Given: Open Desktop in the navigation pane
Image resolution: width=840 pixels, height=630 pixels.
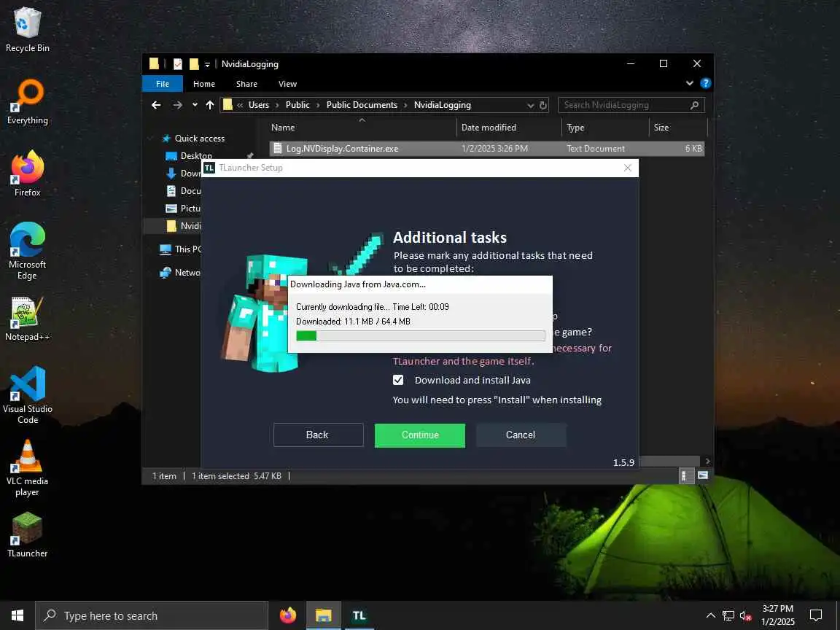Looking at the screenshot, I should (195, 156).
